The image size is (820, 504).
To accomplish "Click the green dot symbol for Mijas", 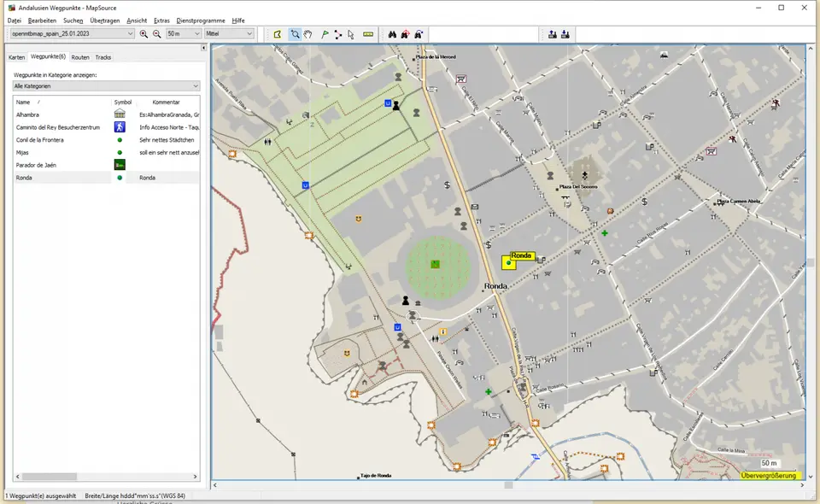I will tap(120, 153).
